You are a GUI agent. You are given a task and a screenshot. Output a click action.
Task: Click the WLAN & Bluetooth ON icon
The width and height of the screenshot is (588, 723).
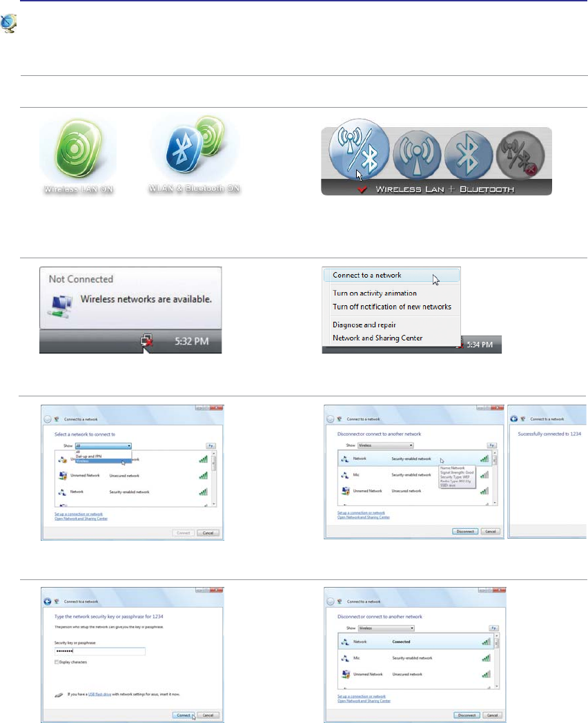pyautogui.click(x=195, y=146)
